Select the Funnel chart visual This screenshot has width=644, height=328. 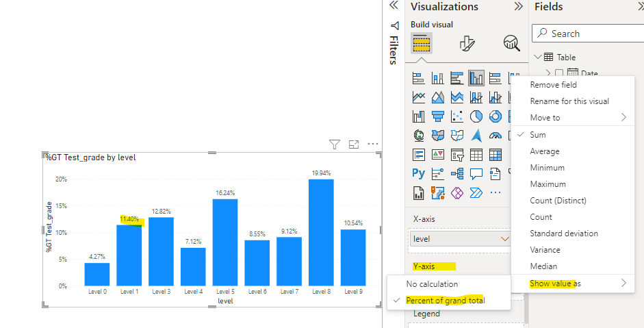(438, 116)
